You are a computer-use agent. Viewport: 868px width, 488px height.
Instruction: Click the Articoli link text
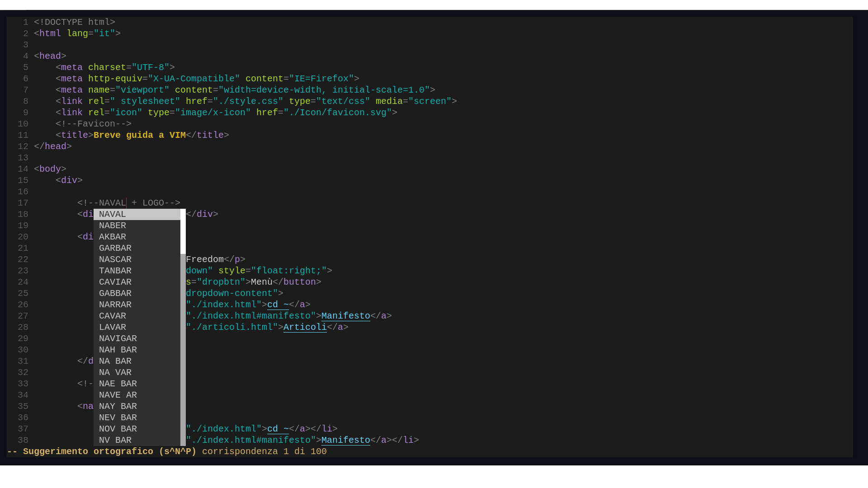[305, 327]
